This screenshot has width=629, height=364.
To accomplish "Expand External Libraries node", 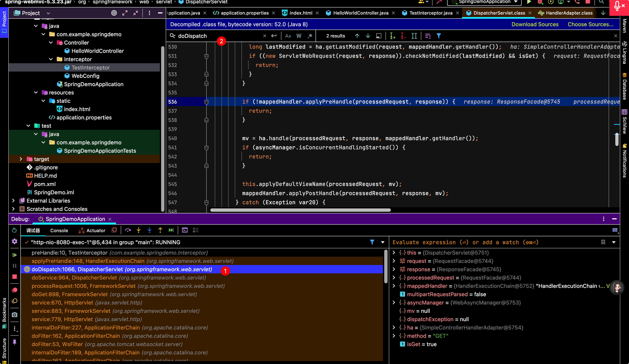I will tap(14, 201).
